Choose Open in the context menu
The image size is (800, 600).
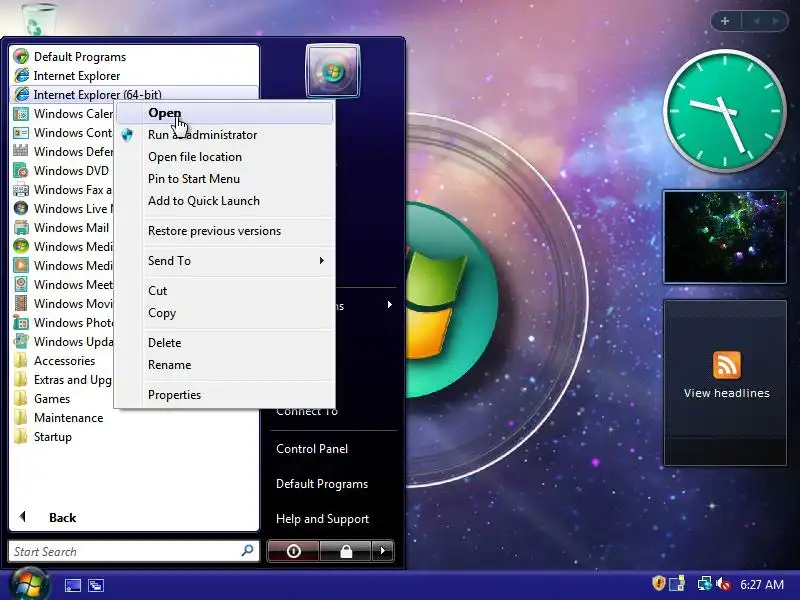225,113
